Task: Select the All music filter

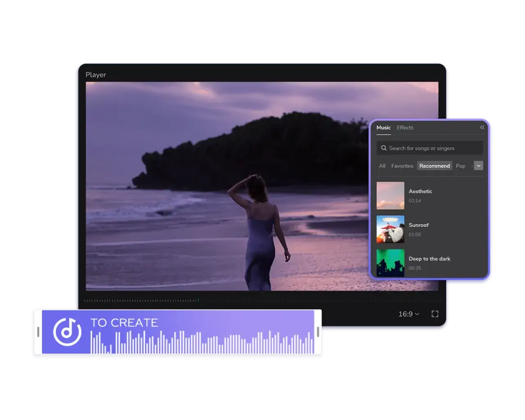Action: point(382,166)
